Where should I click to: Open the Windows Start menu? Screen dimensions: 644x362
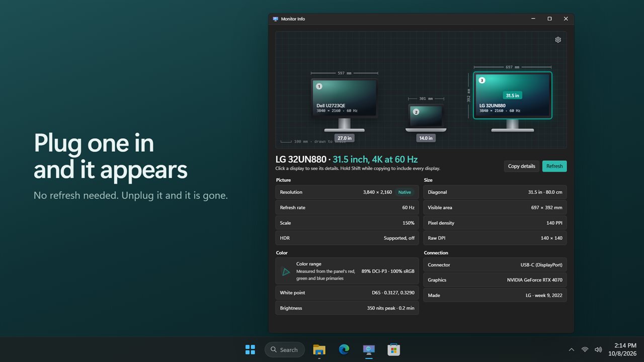250,349
